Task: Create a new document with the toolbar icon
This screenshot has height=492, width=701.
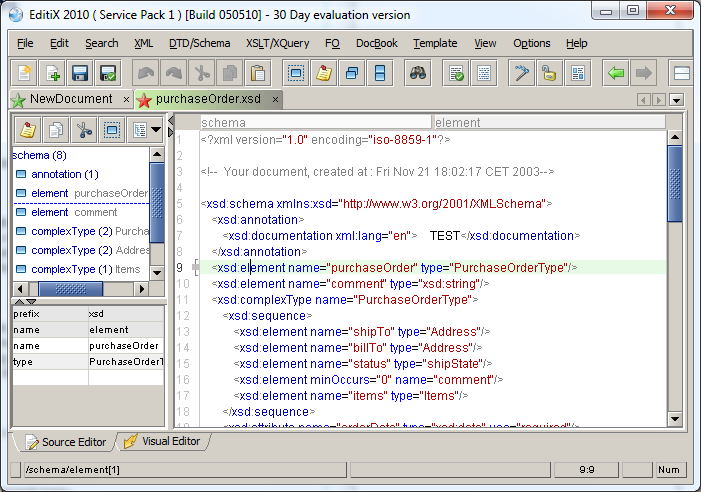Action: tap(24, 73)
